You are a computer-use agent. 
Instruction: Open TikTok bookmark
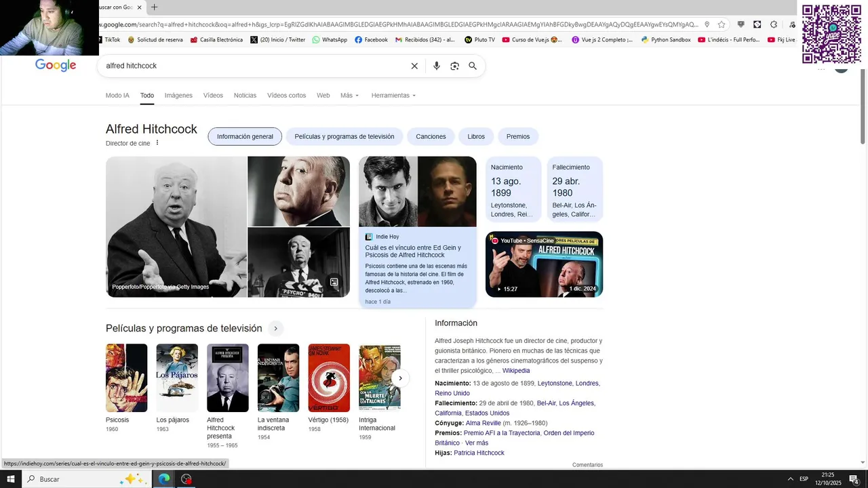click(x=110, y=40)
